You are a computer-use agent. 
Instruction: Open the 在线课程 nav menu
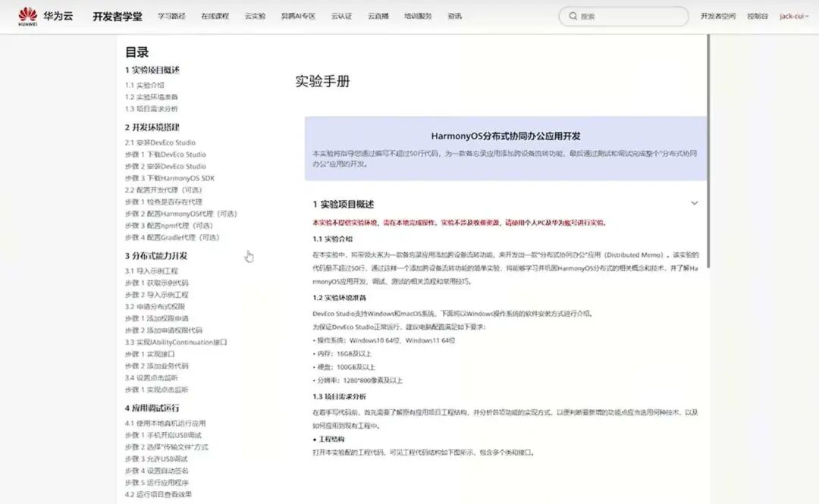click(x=215, y=16)
